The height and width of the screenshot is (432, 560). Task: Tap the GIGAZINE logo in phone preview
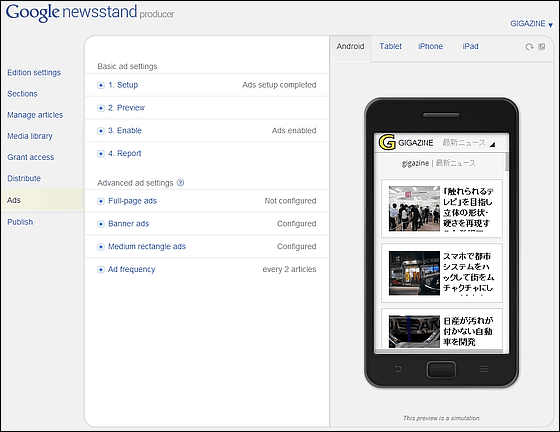(x=387, y=142)
